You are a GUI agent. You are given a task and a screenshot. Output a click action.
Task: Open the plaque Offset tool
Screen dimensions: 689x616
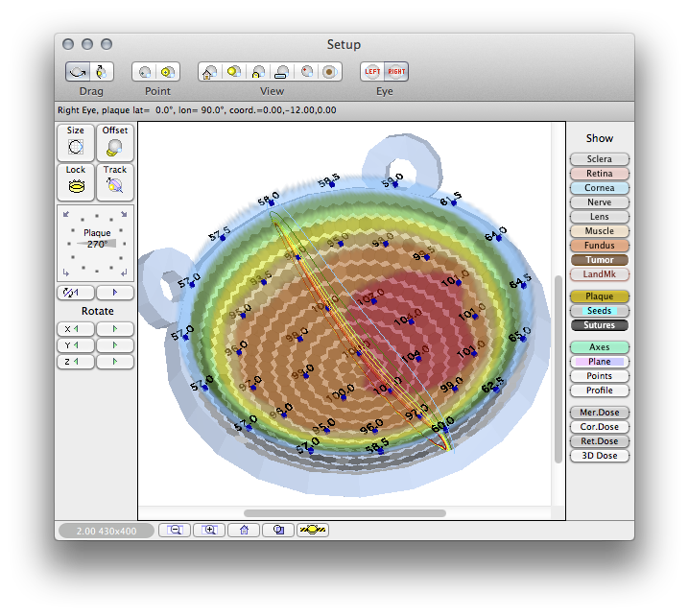115,143
